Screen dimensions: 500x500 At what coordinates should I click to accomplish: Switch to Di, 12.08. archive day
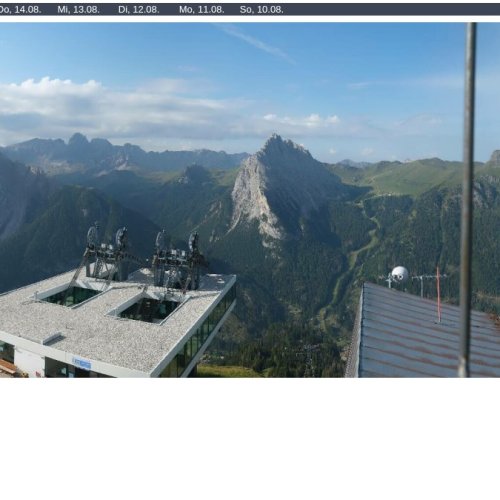click(x=139, y=10)
